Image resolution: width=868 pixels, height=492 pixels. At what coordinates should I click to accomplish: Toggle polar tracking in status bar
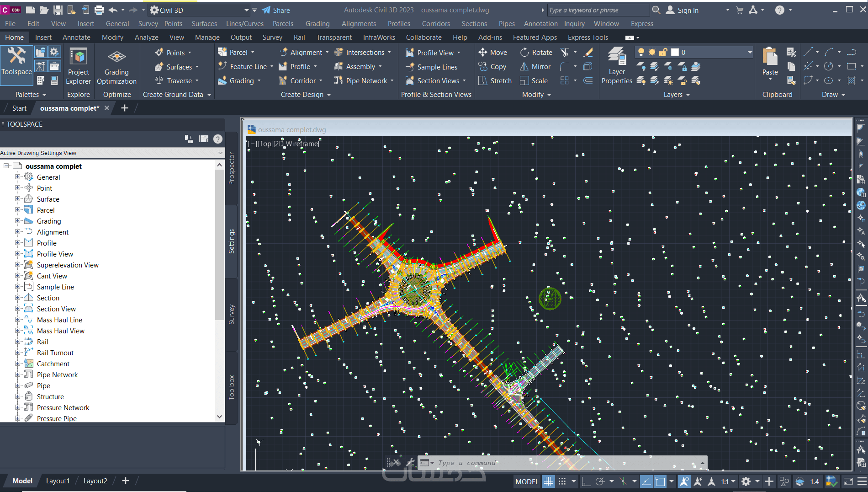click(x=600, y=481)
